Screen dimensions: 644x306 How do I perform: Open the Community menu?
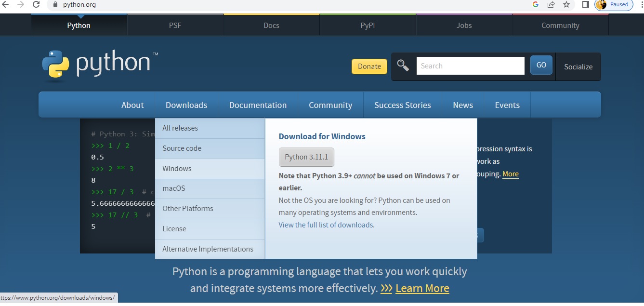(330, 105)
